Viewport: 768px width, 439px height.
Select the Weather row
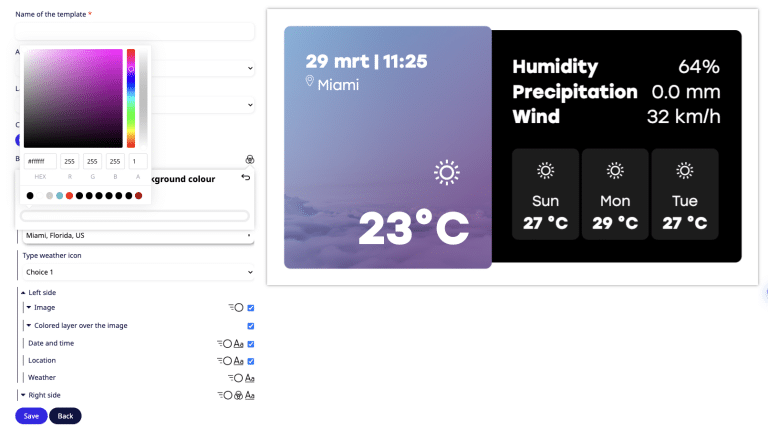click(42, 378)
